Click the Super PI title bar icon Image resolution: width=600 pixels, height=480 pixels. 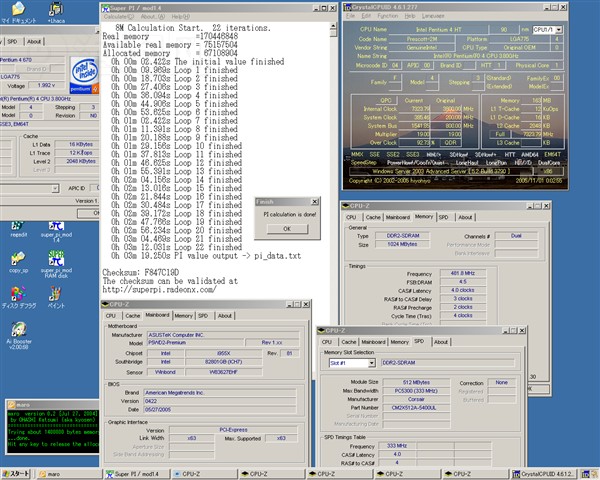pos(106,8)
